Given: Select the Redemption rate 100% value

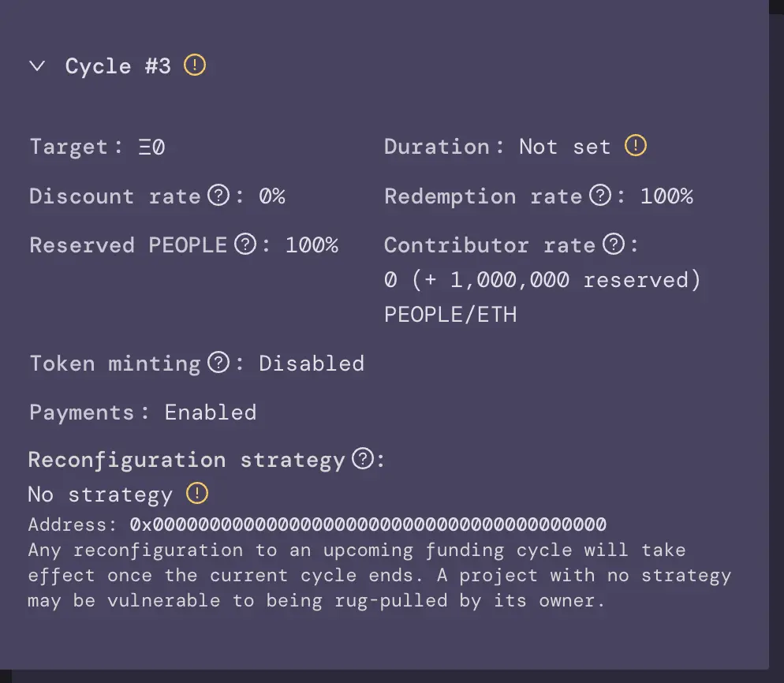Looking at the screenshot, I should tap(668, 196).
